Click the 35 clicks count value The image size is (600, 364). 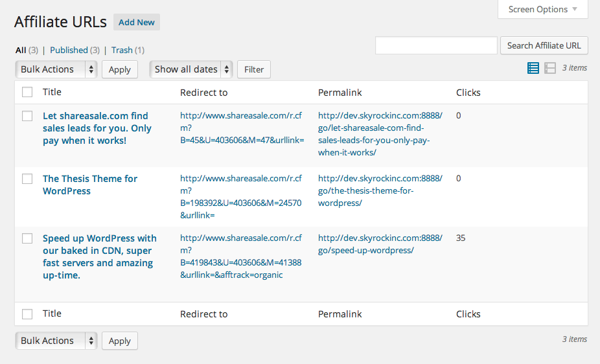[461, 238]
